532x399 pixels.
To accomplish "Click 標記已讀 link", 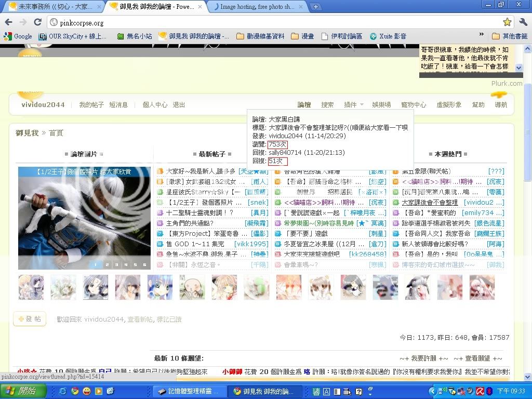I will click(169, 320).
